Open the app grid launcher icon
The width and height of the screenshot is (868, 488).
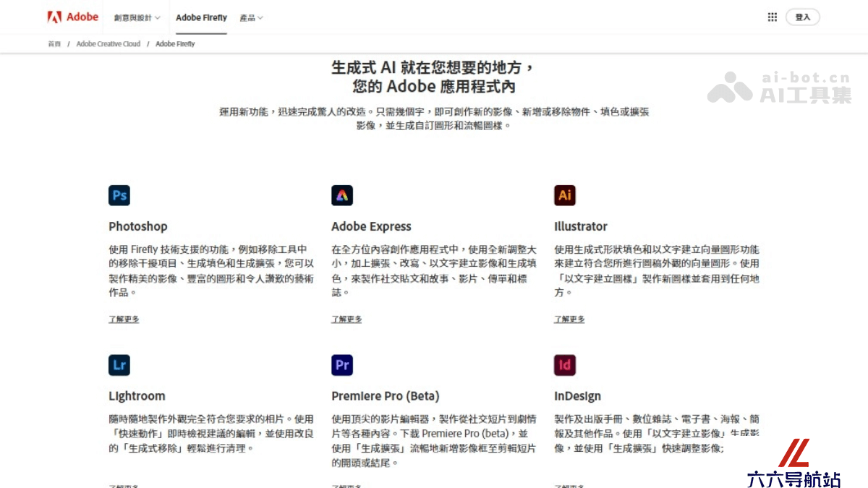773,17
